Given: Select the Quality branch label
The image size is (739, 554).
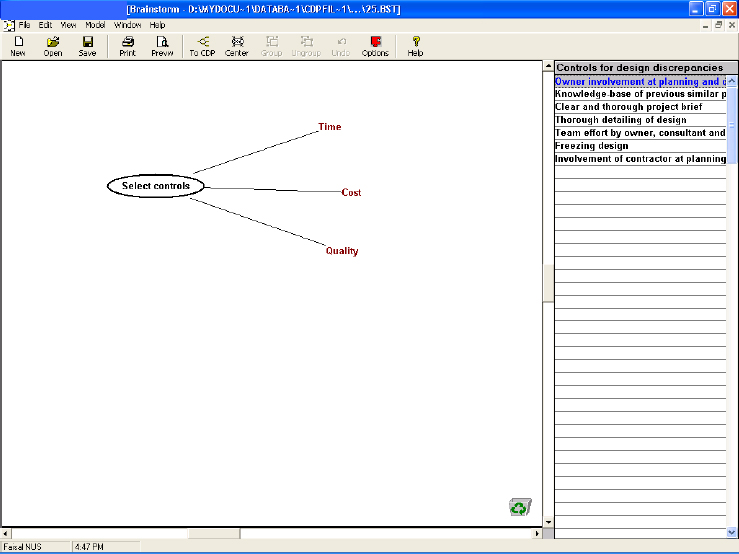Looking at the screenshot, I should pyautogui.click(x=342, y=251).
